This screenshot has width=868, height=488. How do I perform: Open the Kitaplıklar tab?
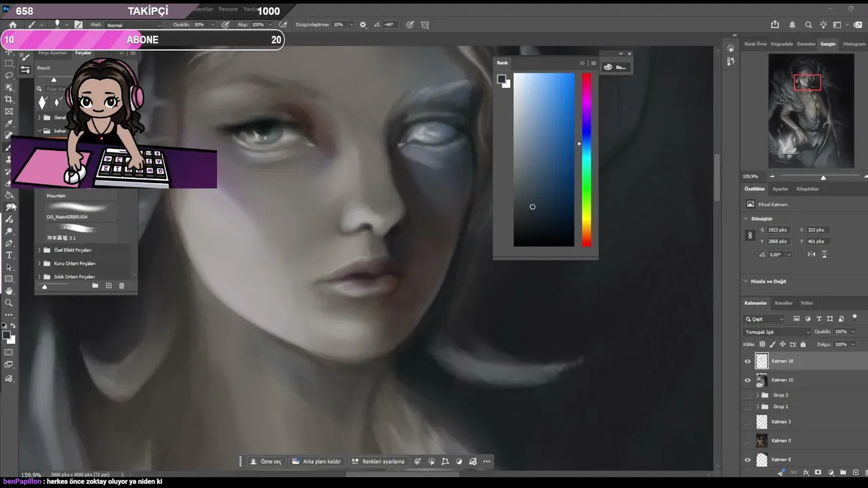pos(808,189)
